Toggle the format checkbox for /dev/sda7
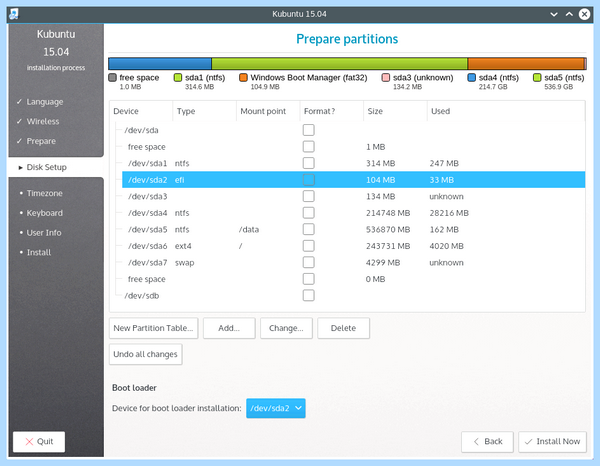This screenshot has width=600, height=466. click(308, 262)
